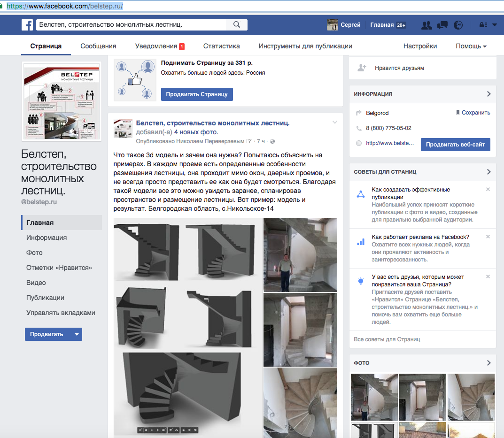Click the Facebook logo icon

point(27,25)
